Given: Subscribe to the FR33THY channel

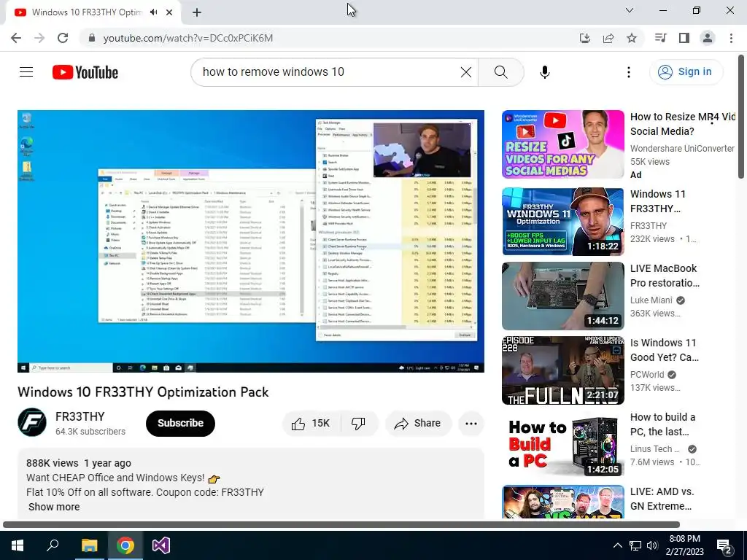Looking at the screenshot, I should 180,423.
